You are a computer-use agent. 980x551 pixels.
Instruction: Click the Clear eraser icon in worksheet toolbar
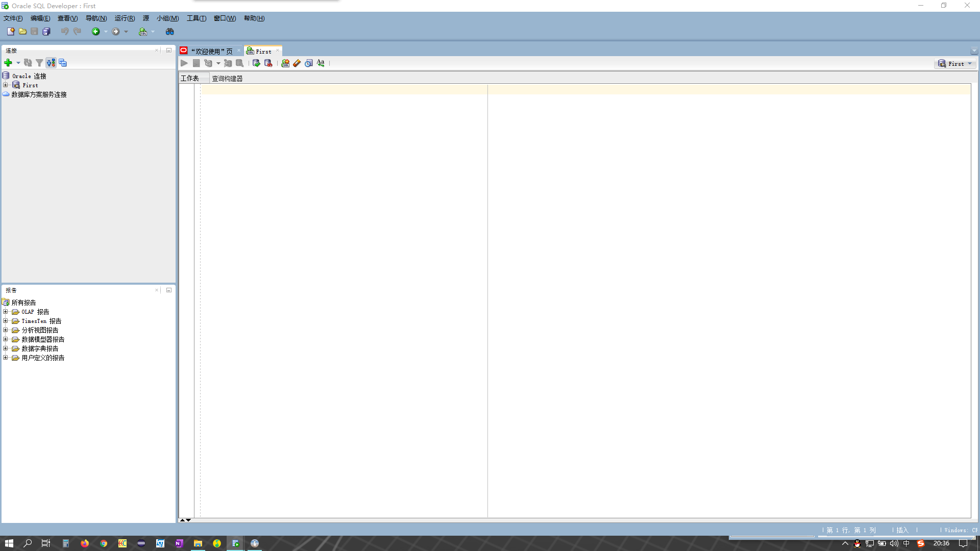click(x=297, y=63)
